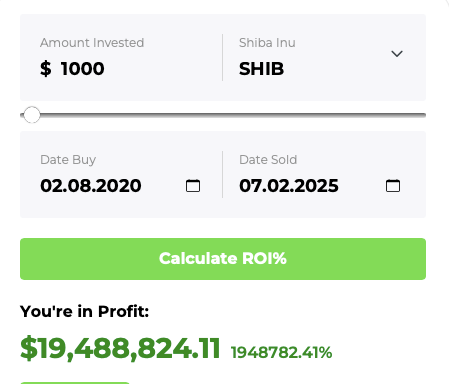Click the investment amount slider handle
The width and height of the screenshot is (449, 384).
(x=32, y=115)
